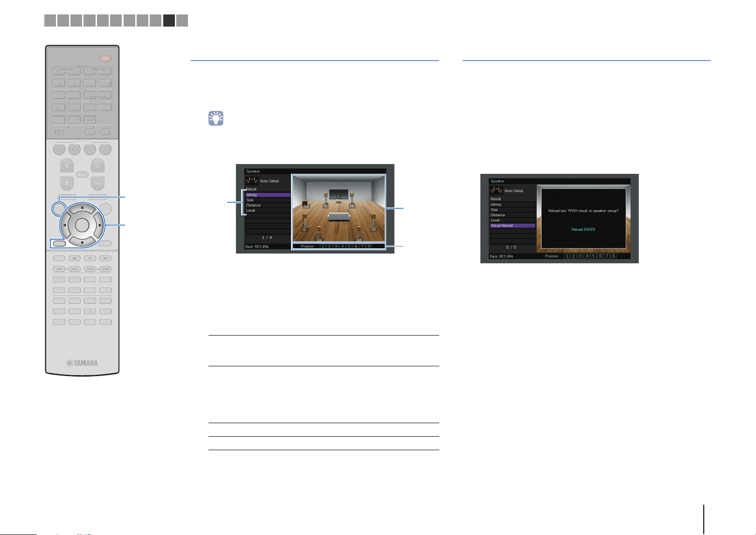Click the SW subwoofer icon in the room view
756x535 pixels.
tap(306, 205)
